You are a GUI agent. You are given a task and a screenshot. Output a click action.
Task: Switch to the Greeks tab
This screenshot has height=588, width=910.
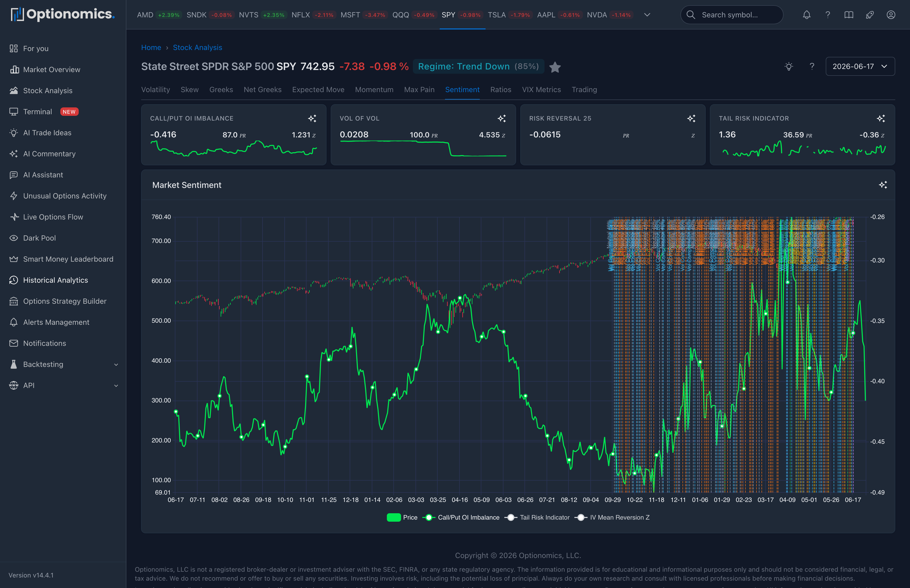click(221, 89)
